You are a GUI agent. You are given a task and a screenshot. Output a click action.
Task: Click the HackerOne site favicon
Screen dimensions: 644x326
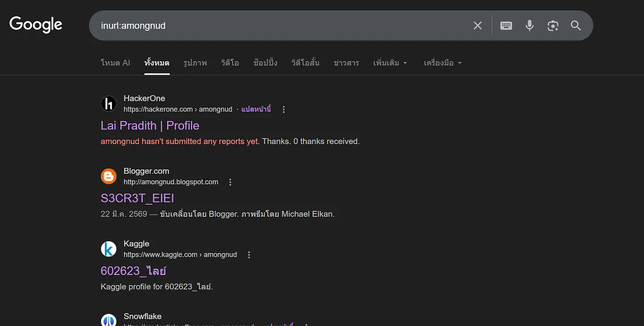[x=109, y=104]
